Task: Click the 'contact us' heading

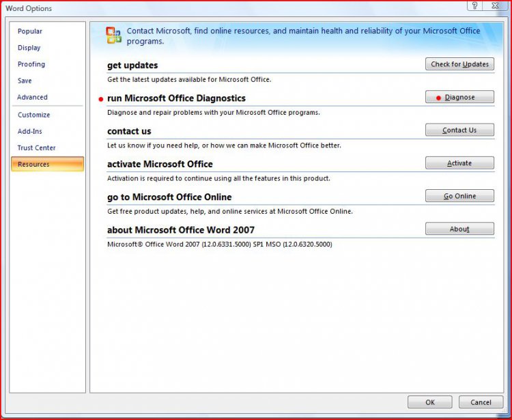Action: pyautogui.click(x=129, y=131)
